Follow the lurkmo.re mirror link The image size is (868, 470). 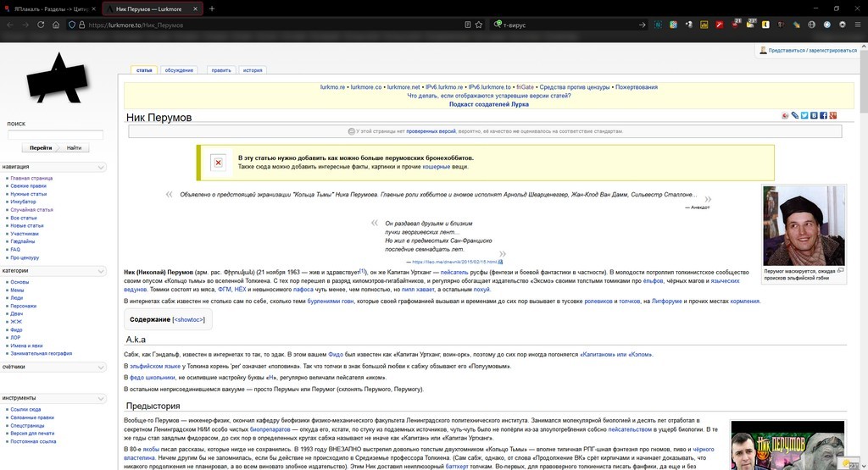pyautogui.click(x=332, y=87)
